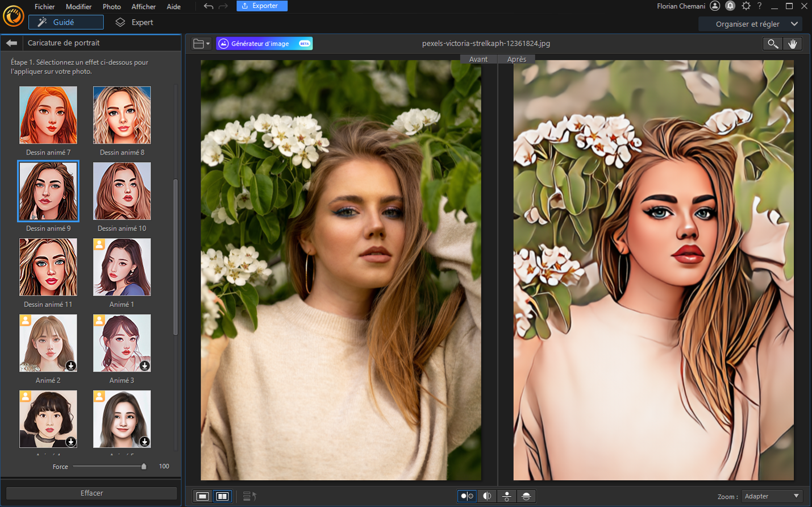Viewport: 812px width, 507px height.
Task: Click the undo arrow icon
Action: [209, 6]
